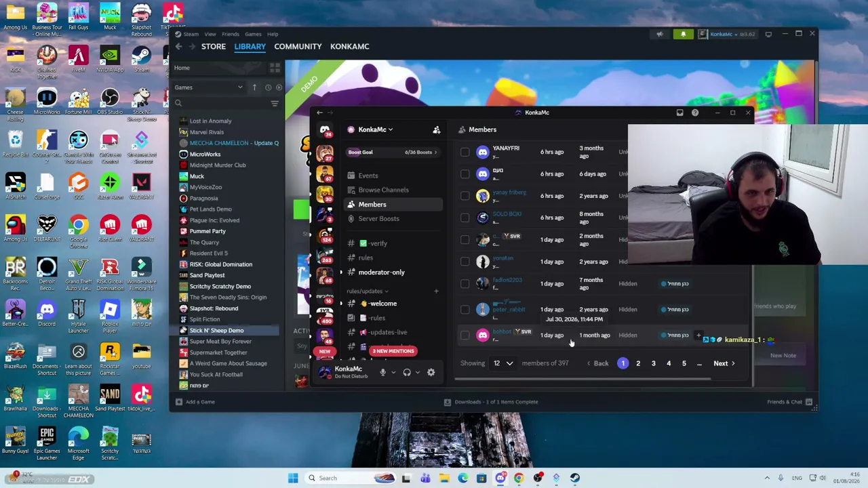This screenshot has width=868, height=488.
Task: Open the moderator-only channel
Action: (x=393, y=272)
